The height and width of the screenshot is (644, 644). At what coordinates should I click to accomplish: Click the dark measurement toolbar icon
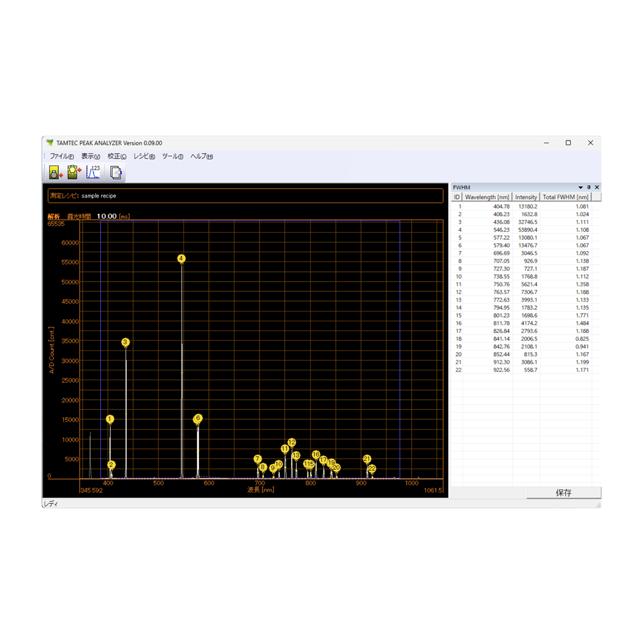pyautogui.click(x=55, y=172)
